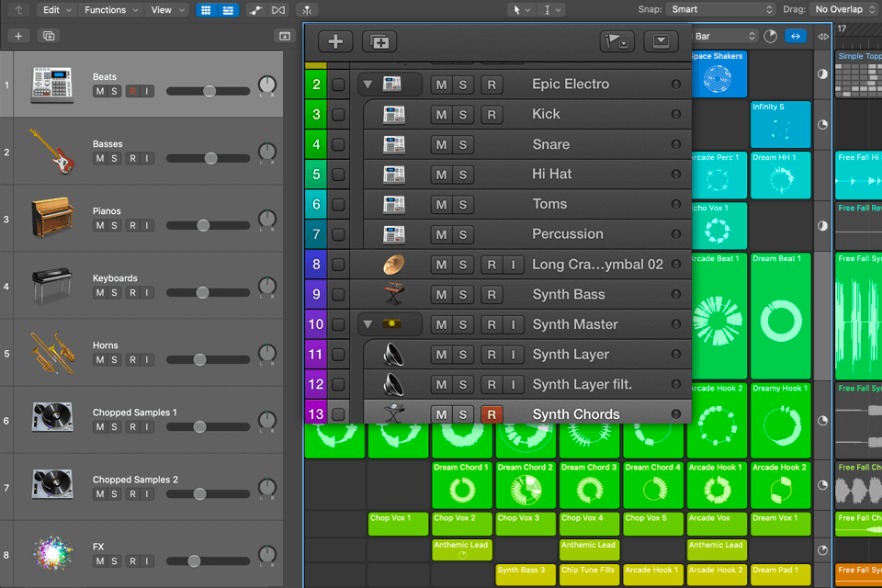Image resolution: width=882 pixels, height=588 pixels.
Task: Click the cymbal icon on the Long Crash Cymbal track
Action: coord(393,264)
